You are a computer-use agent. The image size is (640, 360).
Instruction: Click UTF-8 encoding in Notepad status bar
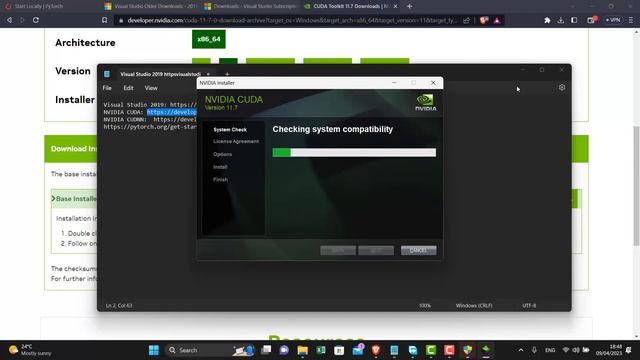click(x=529, y=305)
